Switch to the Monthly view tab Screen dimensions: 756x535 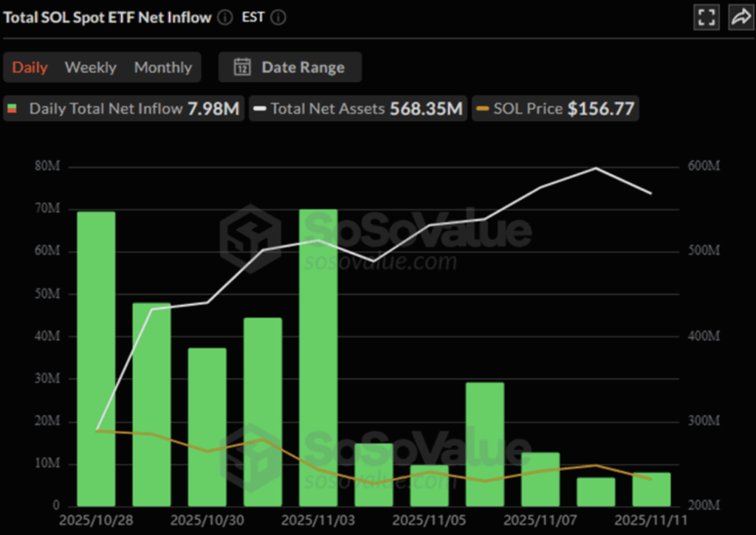(x=162, y=67)
